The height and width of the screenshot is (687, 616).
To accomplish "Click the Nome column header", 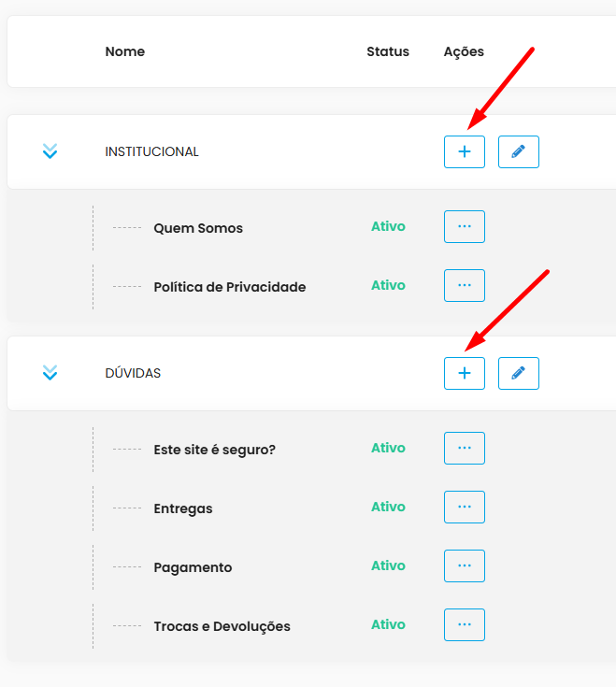I will coord(125,51).
